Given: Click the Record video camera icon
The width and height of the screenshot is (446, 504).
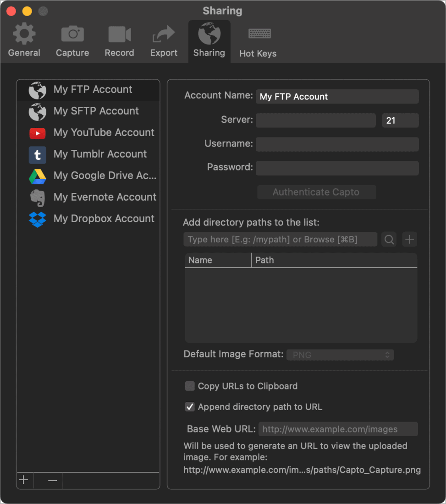Looking at the screenshot, I should click(x=119, y=33).
